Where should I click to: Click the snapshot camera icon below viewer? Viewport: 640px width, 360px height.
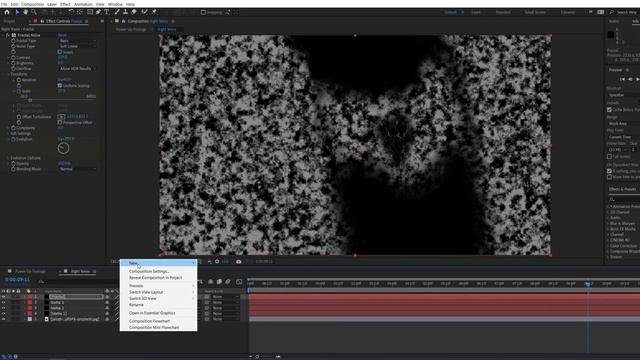click(239, 262)
